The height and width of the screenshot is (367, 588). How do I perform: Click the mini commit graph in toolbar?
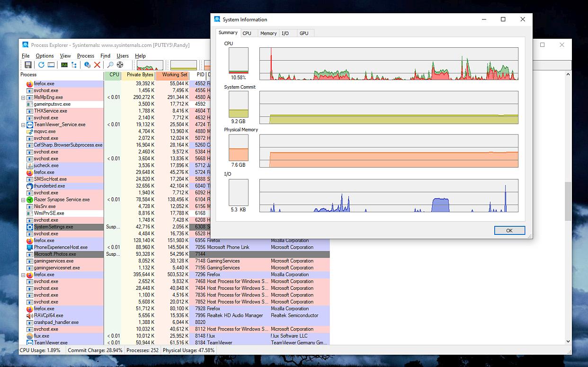pyautogui.click(x=183, y=65)
